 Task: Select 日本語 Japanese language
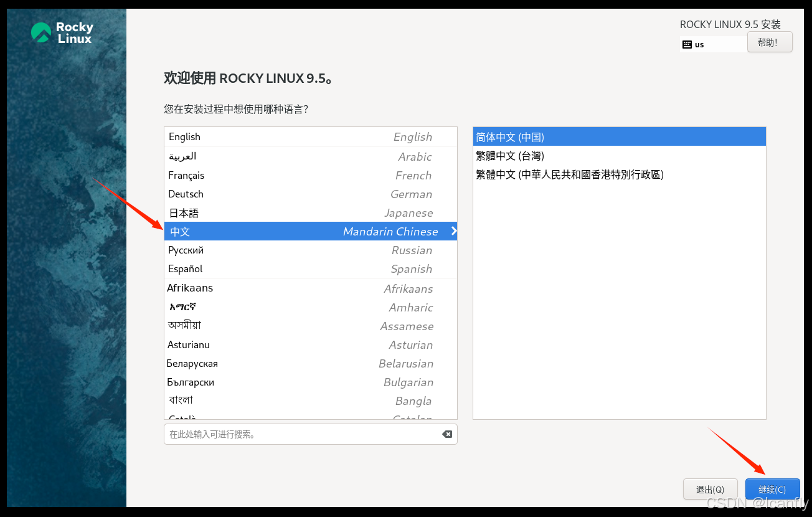click(x=311, y=212)
